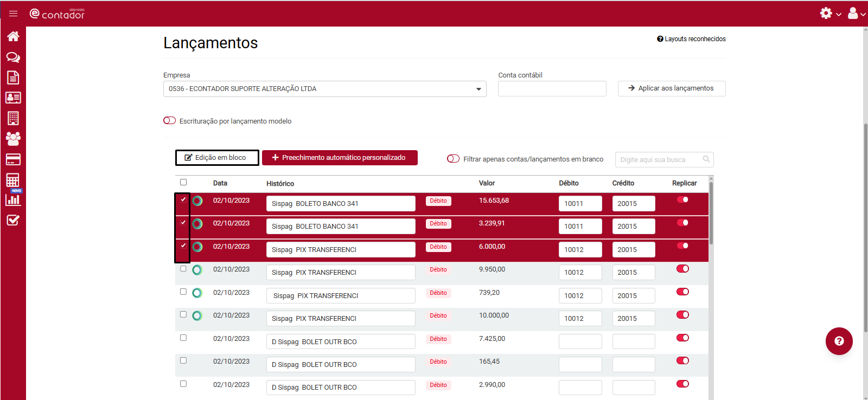Screen dimensions: 868x400
Task: Open the settings gear dropdown
Action: pyautogui.click(x=829, y=14)
